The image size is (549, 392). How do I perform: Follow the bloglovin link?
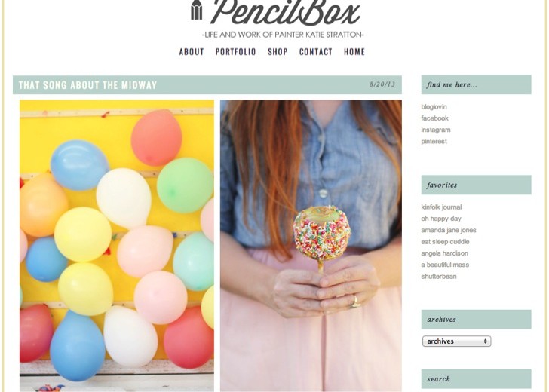click(x=434, y=107)
